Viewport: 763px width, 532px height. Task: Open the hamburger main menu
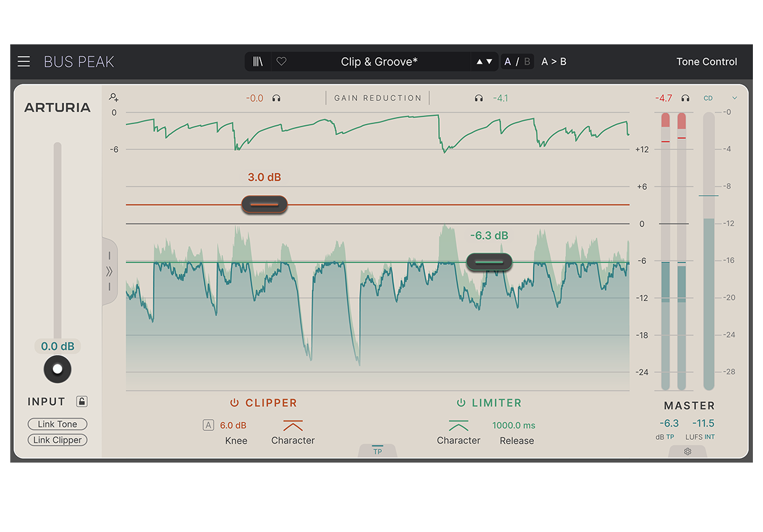[24, 61]
